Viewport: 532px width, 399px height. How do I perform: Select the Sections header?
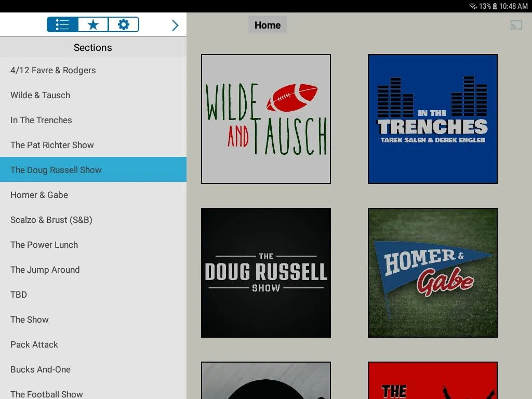click(x=92, y=47)
